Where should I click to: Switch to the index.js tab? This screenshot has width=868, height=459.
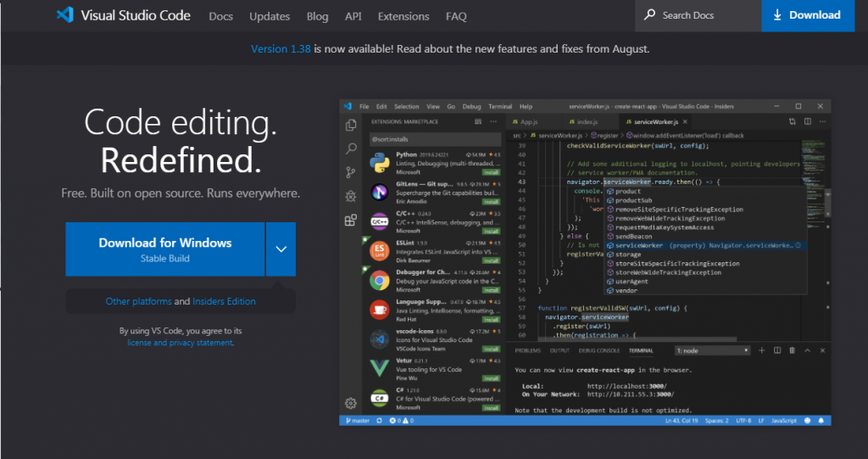[583, 121]
